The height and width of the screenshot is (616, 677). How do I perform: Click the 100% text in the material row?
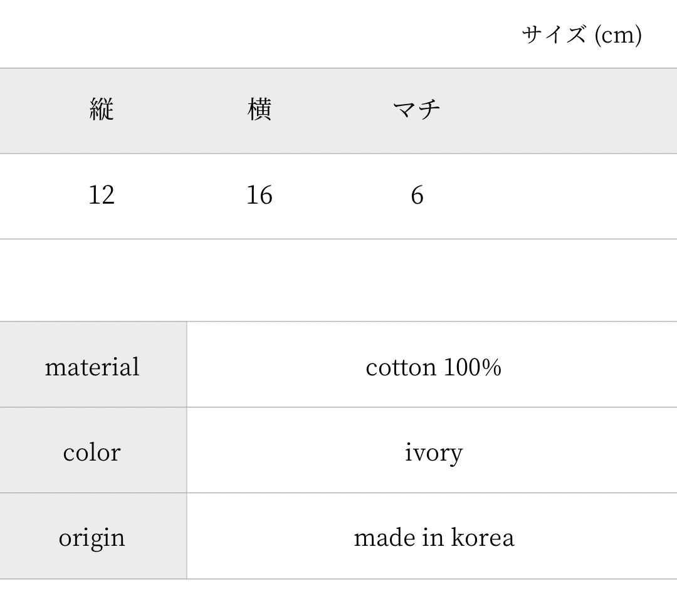[473, 367]
